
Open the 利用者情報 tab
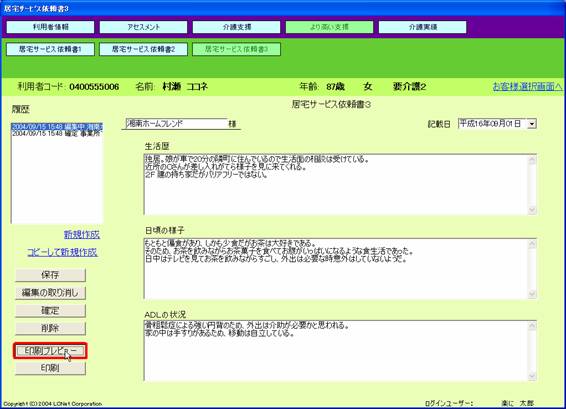point(50,27)
